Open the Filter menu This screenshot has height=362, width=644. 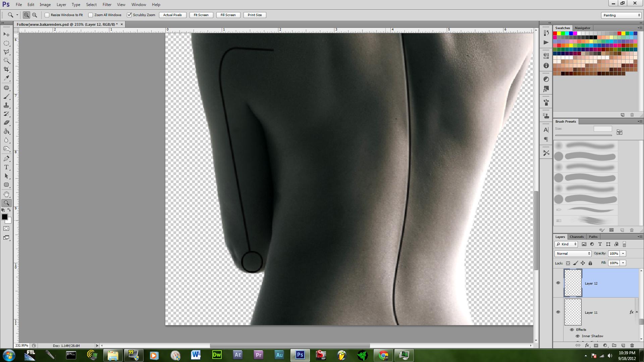(107, 5)
